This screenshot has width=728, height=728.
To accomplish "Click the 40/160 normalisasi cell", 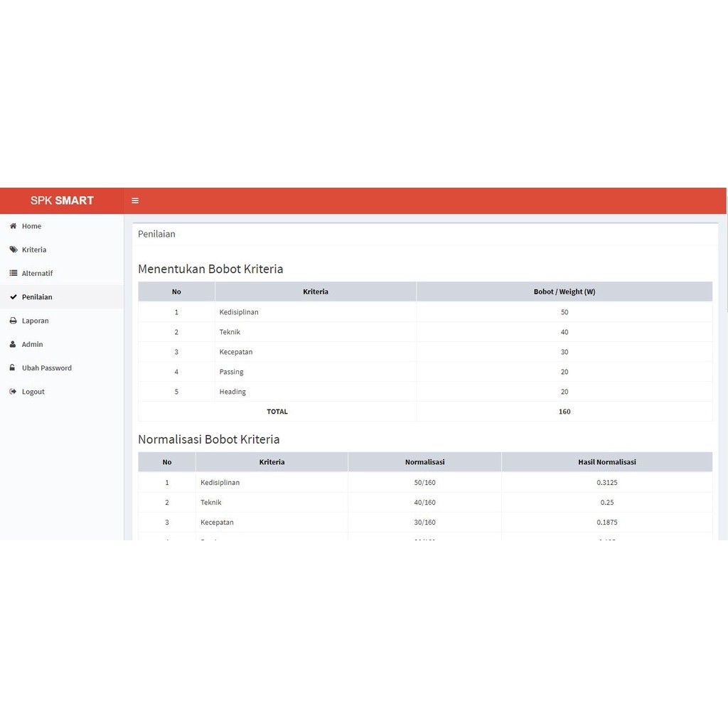I will [424, 503].
